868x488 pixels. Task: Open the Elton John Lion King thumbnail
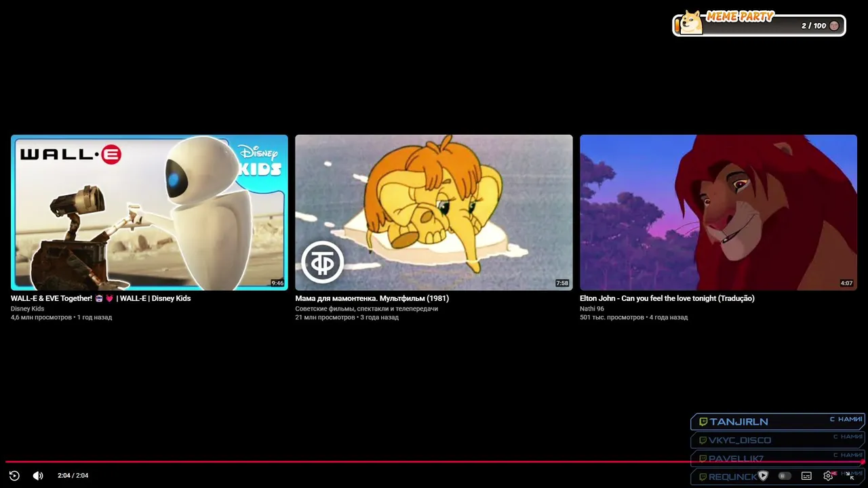[x=718, y=212]
